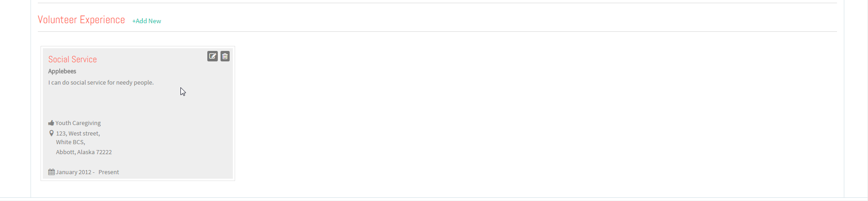Viewport: 868px width, 201px height.
Task: Click the +Add New link
Action: click(x=147, y=21)
